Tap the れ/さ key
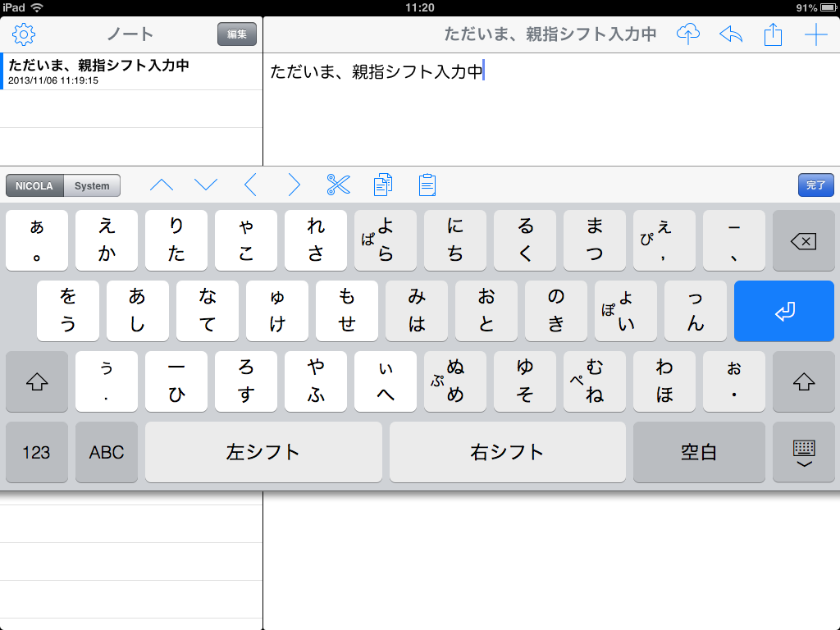Screen dimensions: 840x630 pos(316,240)
